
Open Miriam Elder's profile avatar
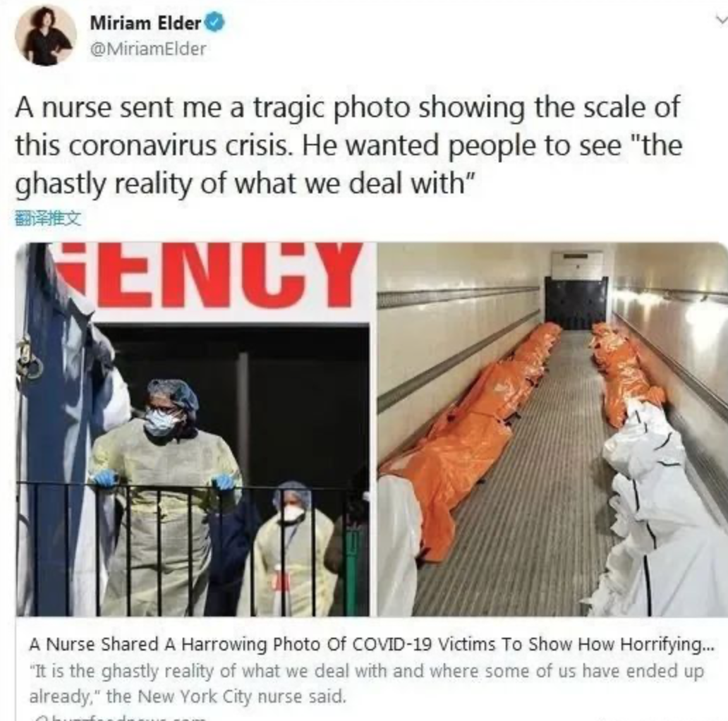point(45,35)
